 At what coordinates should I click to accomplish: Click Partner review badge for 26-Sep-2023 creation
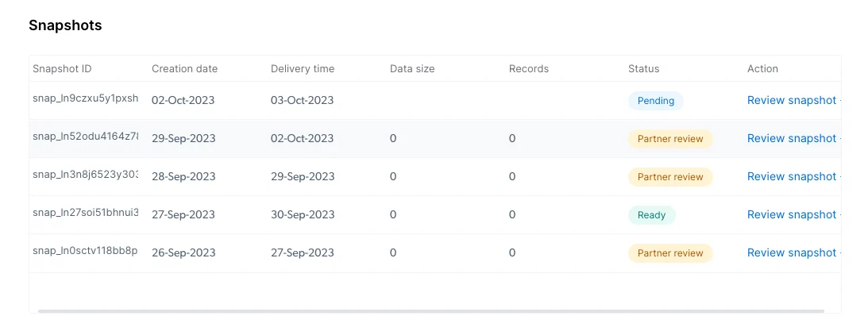[670, 253]
